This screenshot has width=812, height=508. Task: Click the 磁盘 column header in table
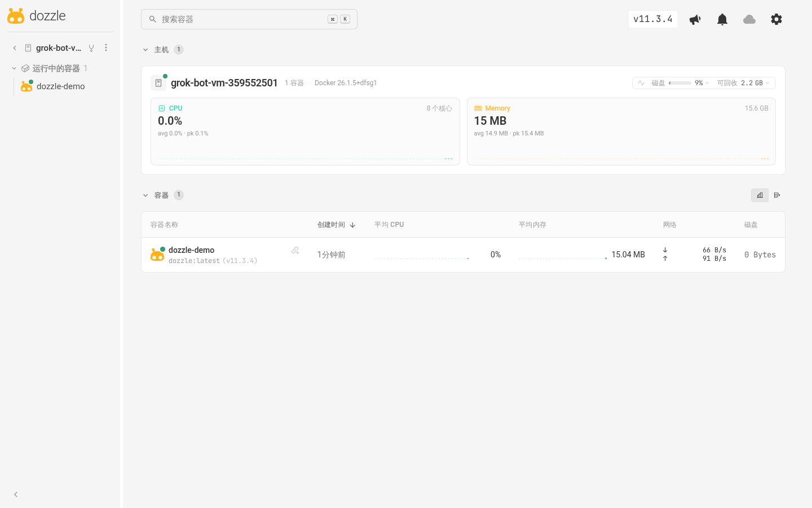pos(751,225)
